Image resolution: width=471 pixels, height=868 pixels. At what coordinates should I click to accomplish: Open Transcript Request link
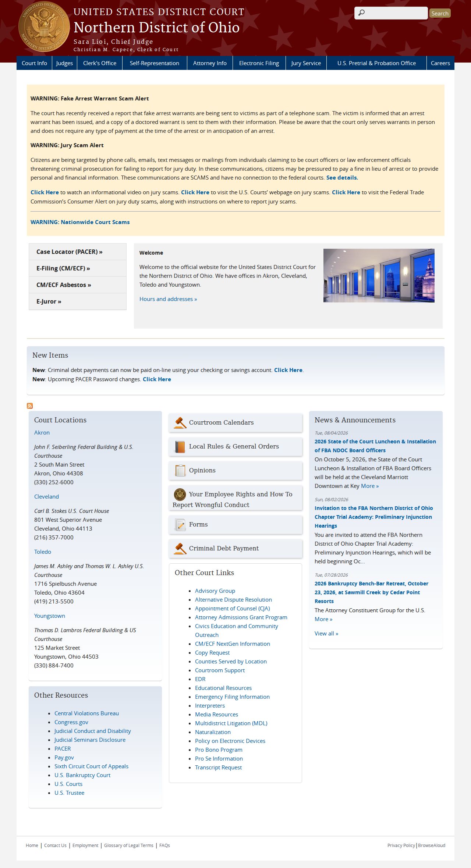pyautogui.click(x=219, y=768)
